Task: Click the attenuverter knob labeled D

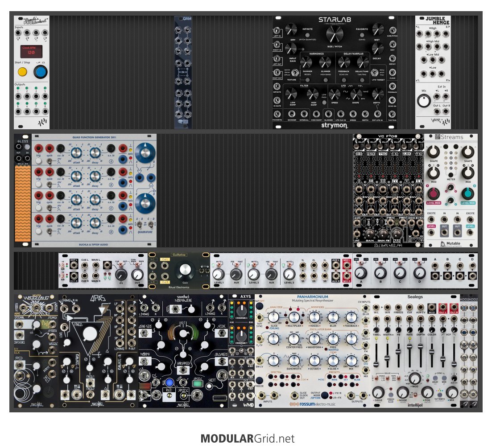Action: click(x=419, y=272)
